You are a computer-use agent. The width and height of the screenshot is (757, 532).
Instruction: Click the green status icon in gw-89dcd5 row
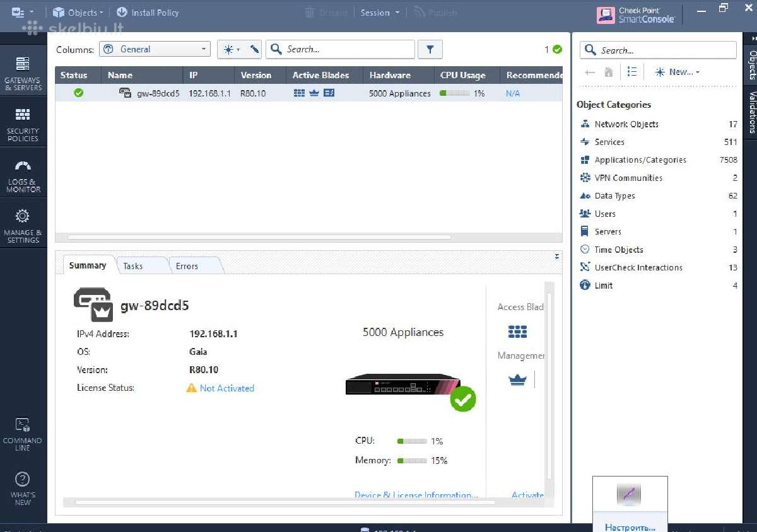click(78, 93)
